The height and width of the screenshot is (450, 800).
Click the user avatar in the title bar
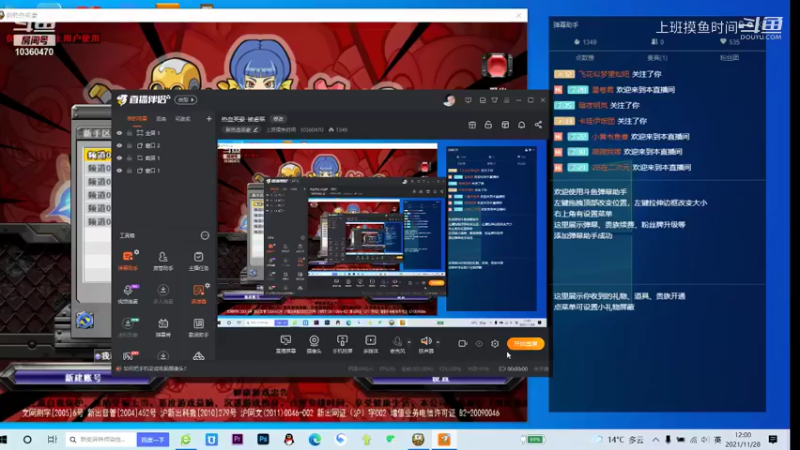tap(449, 101)
